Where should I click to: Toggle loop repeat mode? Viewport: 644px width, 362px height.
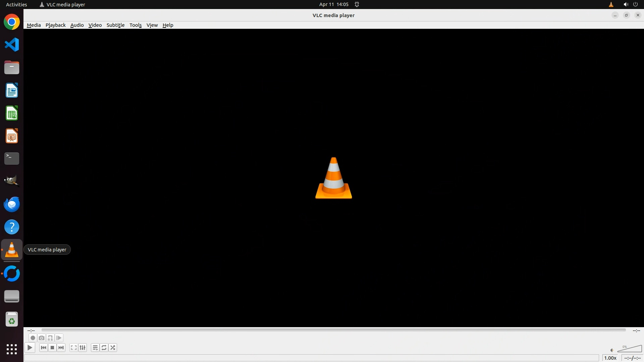[x=104, y=348]
